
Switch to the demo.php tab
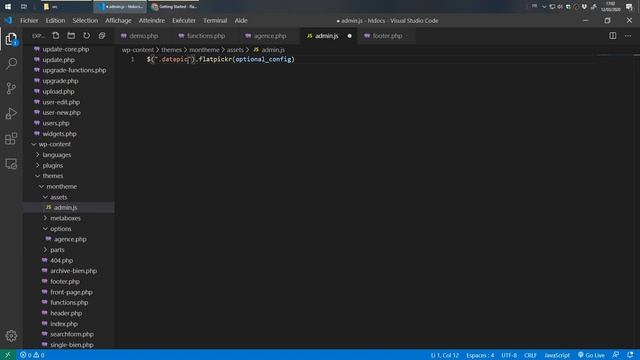click(143, 36)
